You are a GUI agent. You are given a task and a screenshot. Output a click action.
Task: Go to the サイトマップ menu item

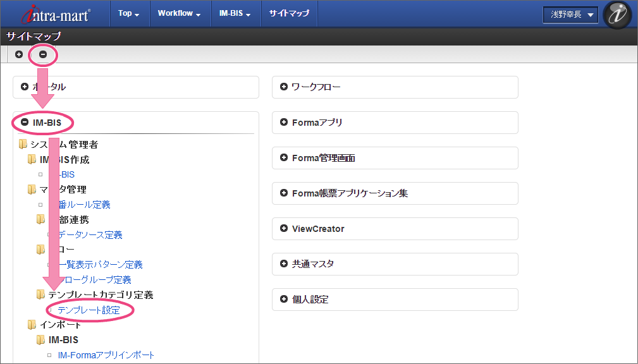click(289, 13)
